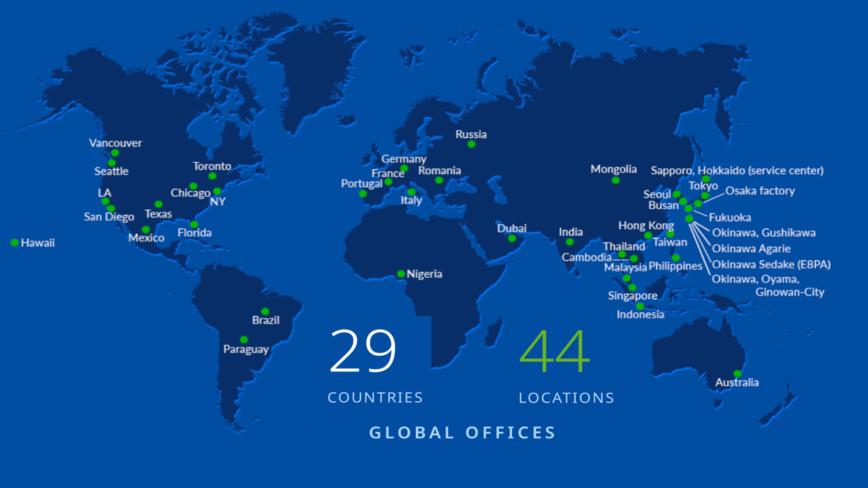This screenshot has height=488, width=868.
Task: Select the Germany label
Action: [404, 159]
